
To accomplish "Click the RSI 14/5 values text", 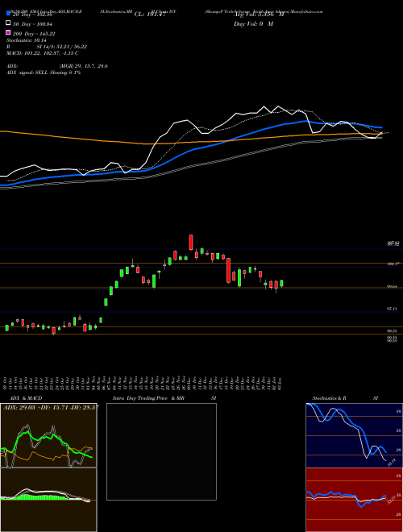I will (x=62, y=47).
